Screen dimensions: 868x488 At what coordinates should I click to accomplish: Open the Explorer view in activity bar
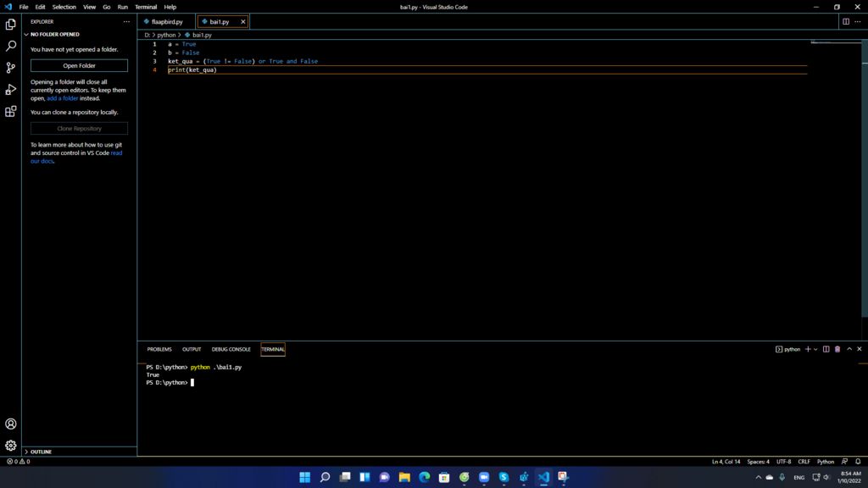click(x=10, y=25)
